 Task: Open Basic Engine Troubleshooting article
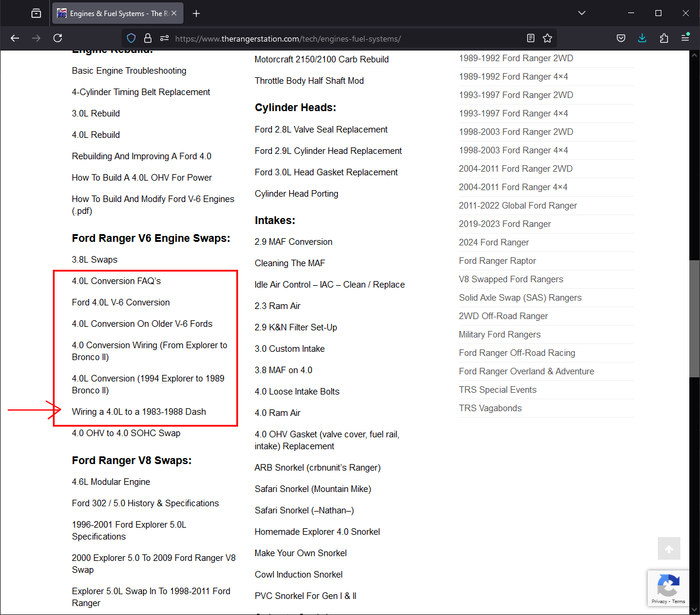(129, 71)
